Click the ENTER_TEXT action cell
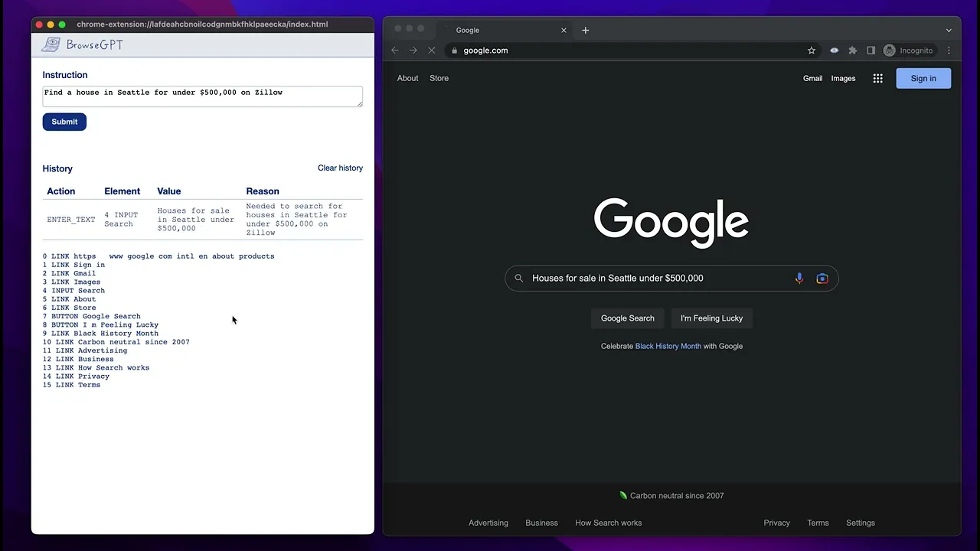 point(71,220)
